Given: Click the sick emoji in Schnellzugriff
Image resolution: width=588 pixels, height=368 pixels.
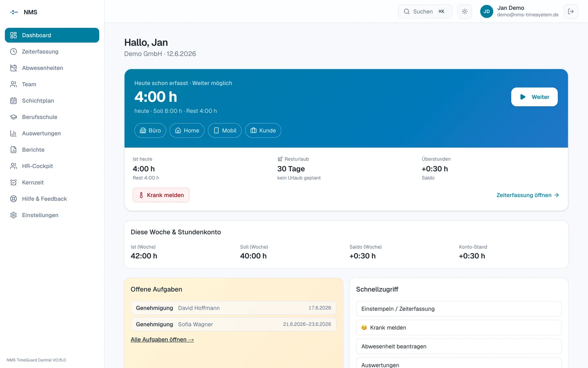Looking at the screenshot, I should 364,328.
